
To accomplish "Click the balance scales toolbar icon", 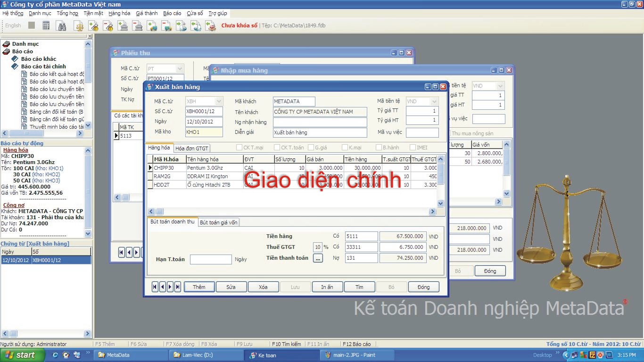I will (79, 26).
